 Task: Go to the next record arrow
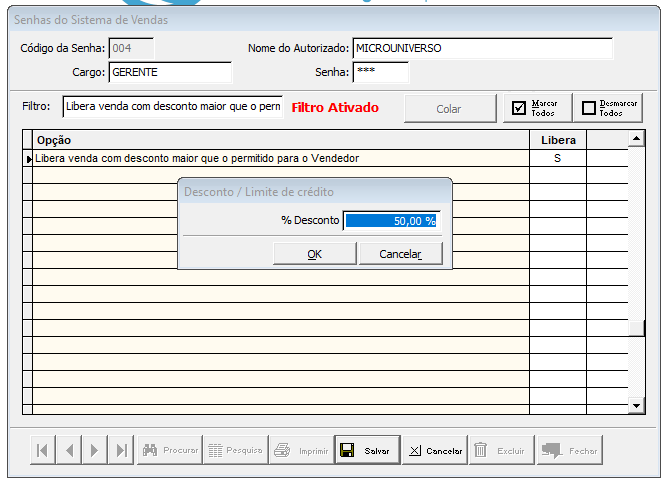[95, 450]
